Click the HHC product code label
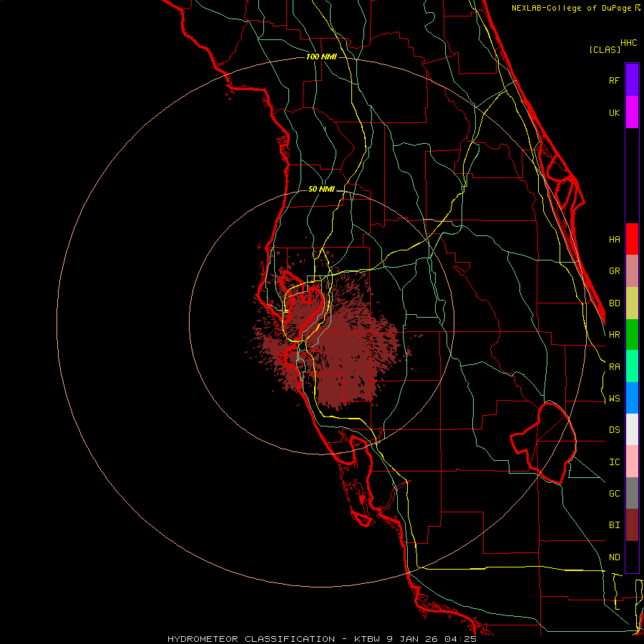Viewport: 644px width, 644px height. tap(628, 43)
